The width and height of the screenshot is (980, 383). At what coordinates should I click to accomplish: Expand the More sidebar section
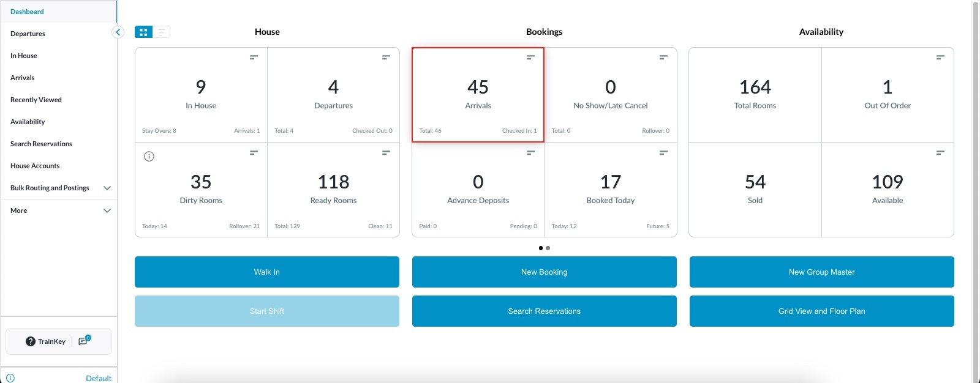pos(107,211)
